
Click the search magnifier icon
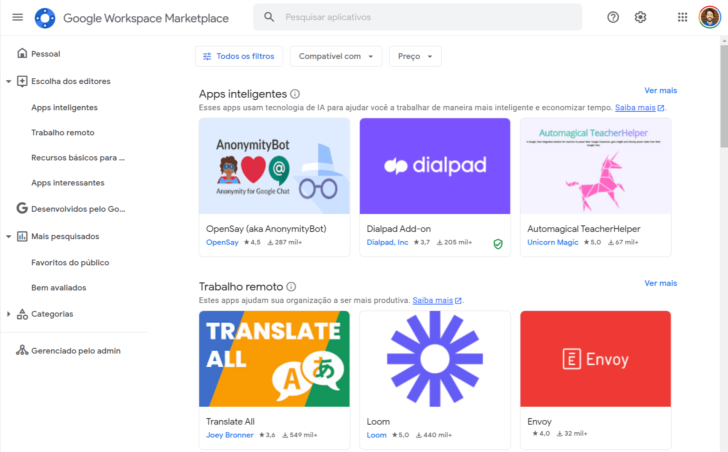(x=269, y=17)
